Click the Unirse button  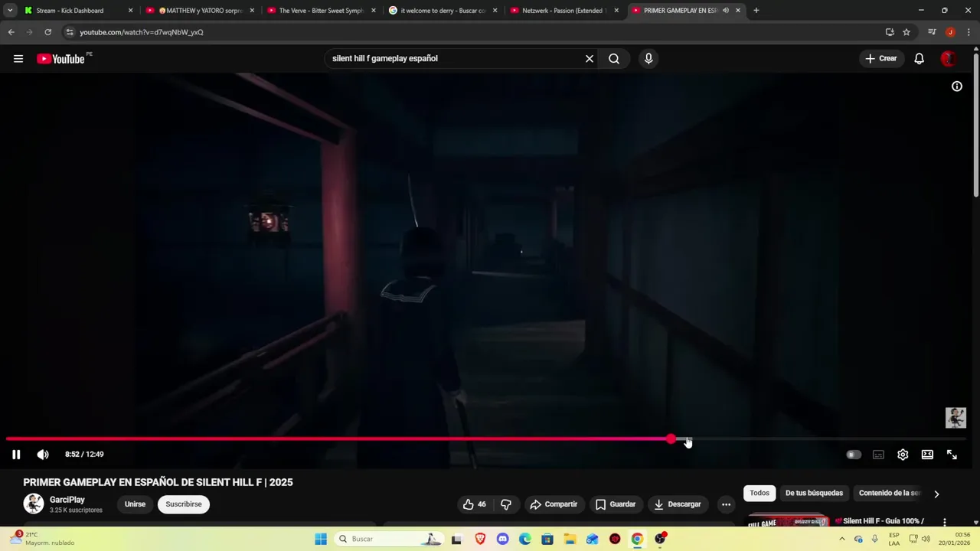tap(135, 504)
